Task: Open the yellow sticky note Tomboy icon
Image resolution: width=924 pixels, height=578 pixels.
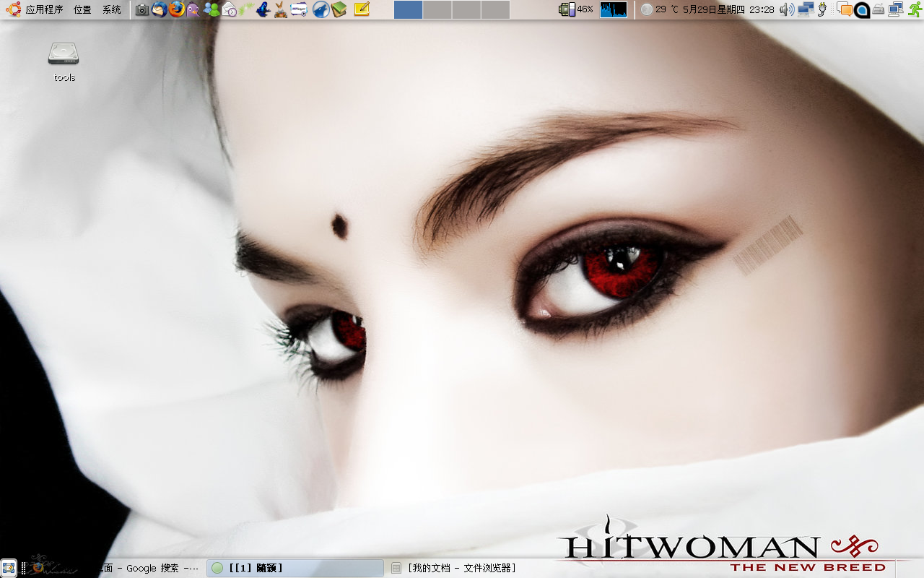Action: (x=362, y=9)
